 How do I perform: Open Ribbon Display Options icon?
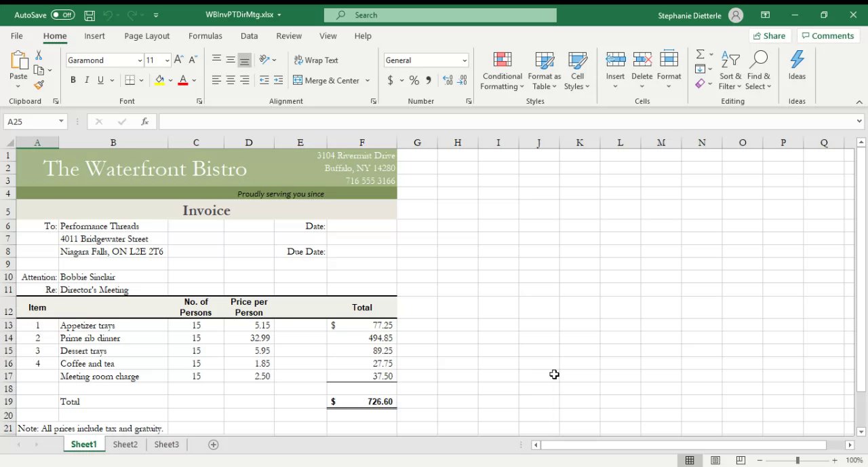[765, 15]
